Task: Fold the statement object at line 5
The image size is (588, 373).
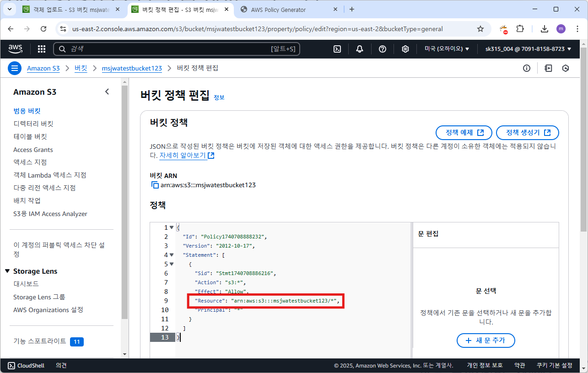Action: (x=172, y=264)
